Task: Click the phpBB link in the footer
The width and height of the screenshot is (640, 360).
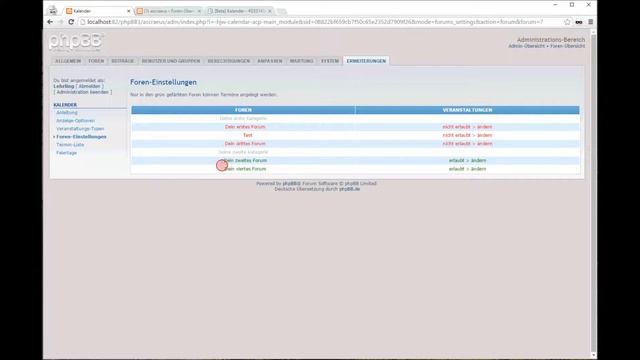Action: pyautogui.click(x=291, y=184)
